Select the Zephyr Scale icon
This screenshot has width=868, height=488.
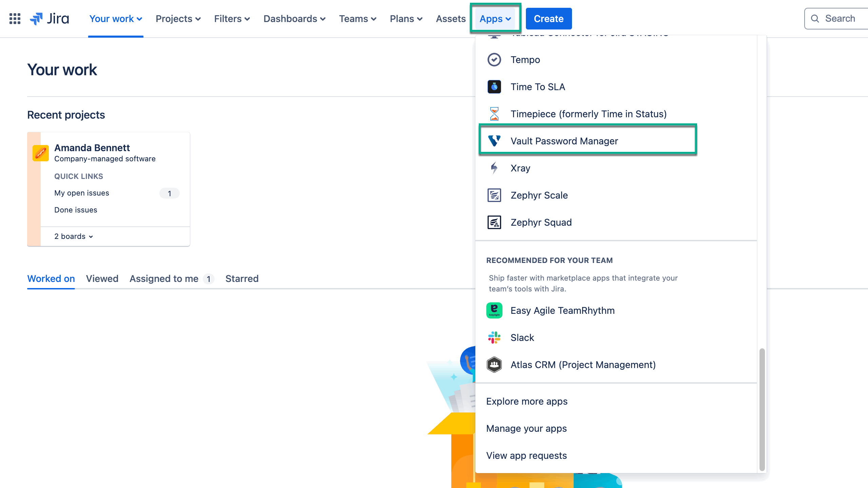click(494, 195)
